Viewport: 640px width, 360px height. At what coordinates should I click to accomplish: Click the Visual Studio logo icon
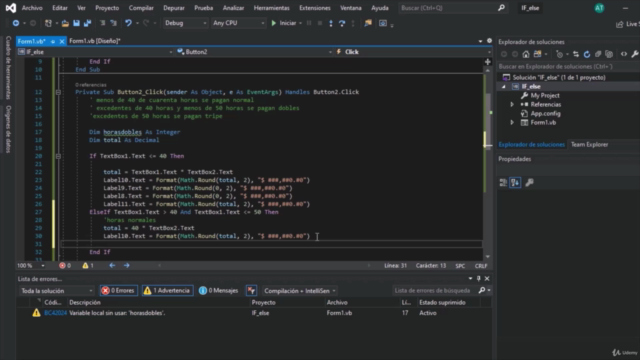[11, 8]
